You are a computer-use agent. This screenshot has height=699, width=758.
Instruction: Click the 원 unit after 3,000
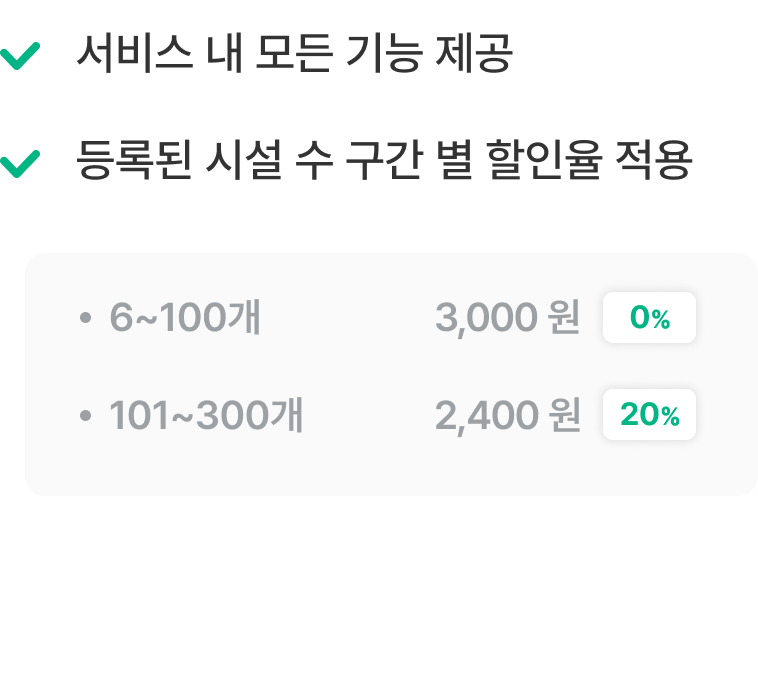coord(564,317)
